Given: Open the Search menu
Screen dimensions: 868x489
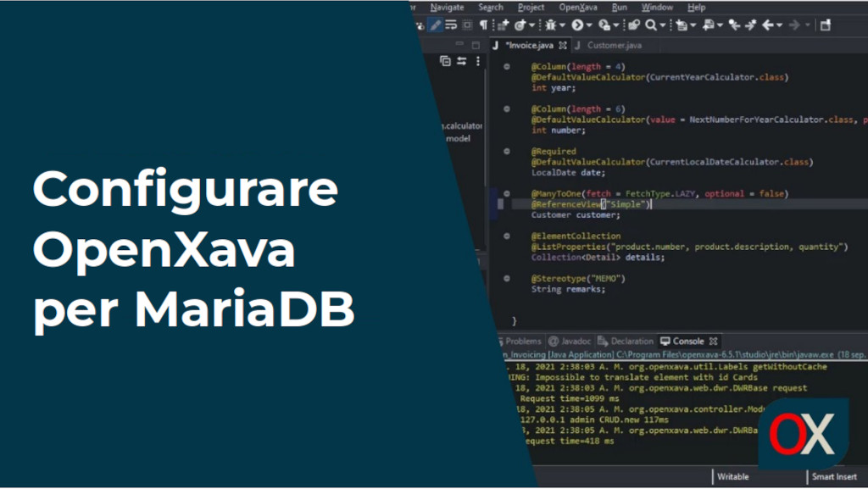Looking at the screenshot, I should [x=491, y=7].
